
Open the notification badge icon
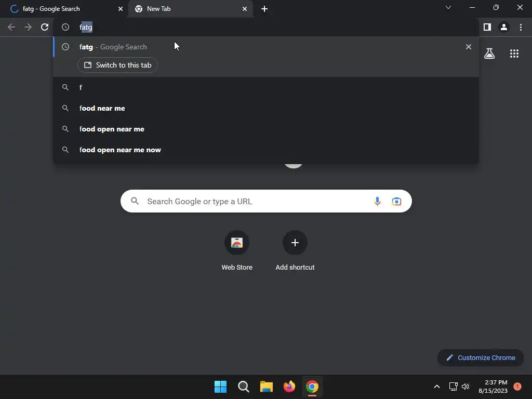(517, 387)
